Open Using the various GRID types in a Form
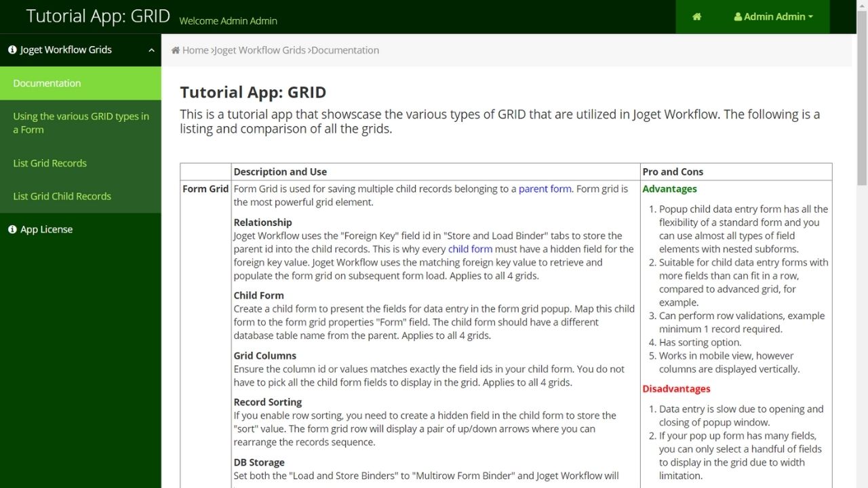 80,123
